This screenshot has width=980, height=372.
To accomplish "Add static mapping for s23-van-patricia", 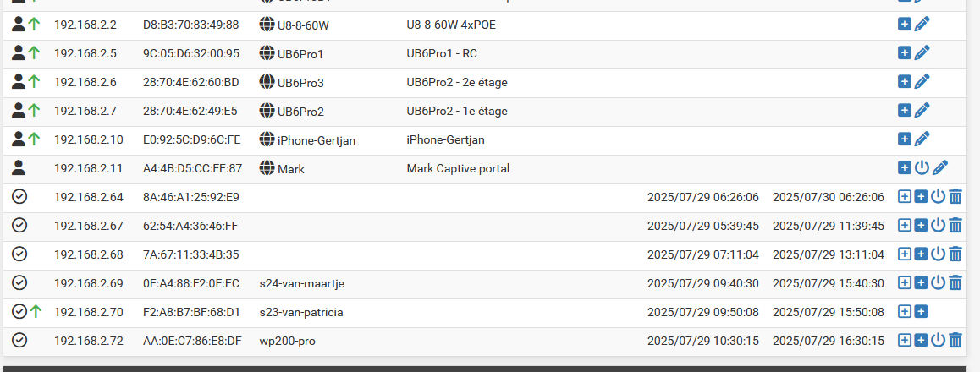I will 905,311.
